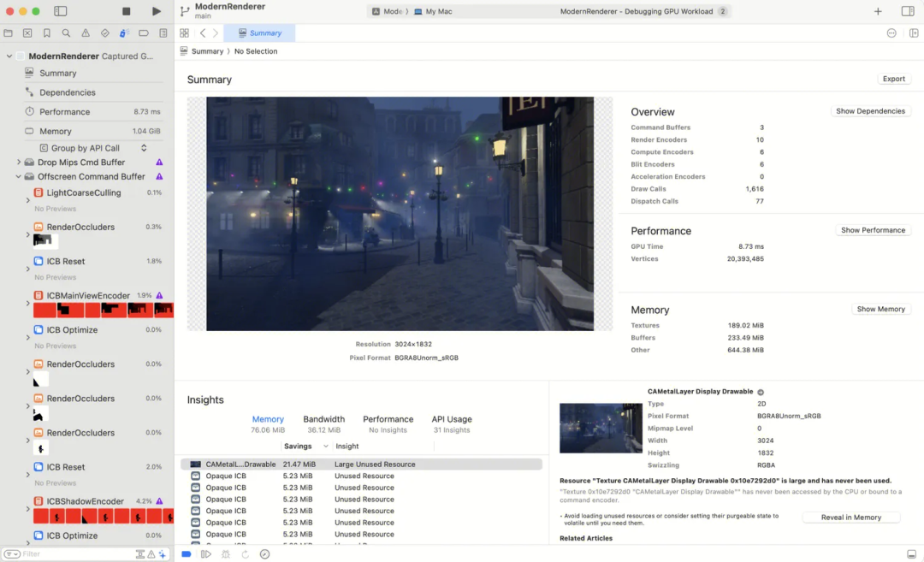Click the navigator Filter text field
Image resolution: width=924 pixels, height=562 pixels.
77,553
